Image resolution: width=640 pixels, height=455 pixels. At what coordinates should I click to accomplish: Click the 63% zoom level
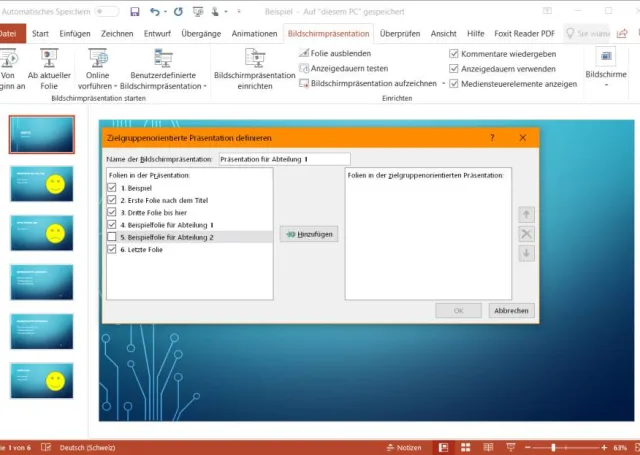[x=620, y=448]
